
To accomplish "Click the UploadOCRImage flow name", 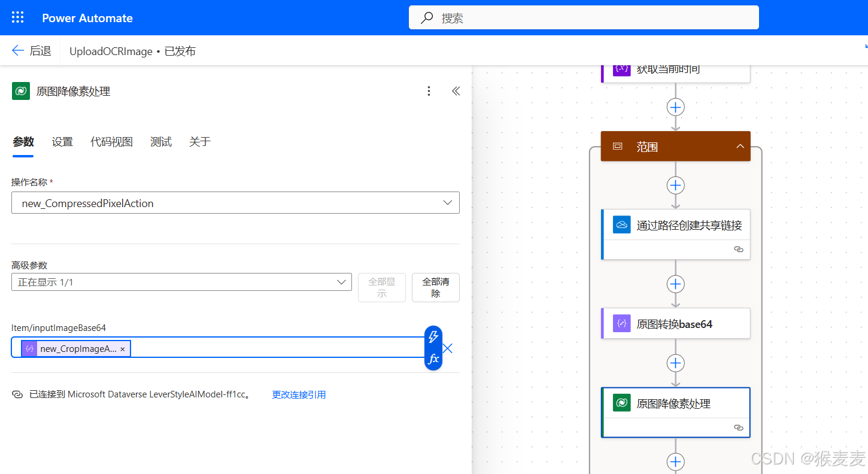I will tap(111, 51).
